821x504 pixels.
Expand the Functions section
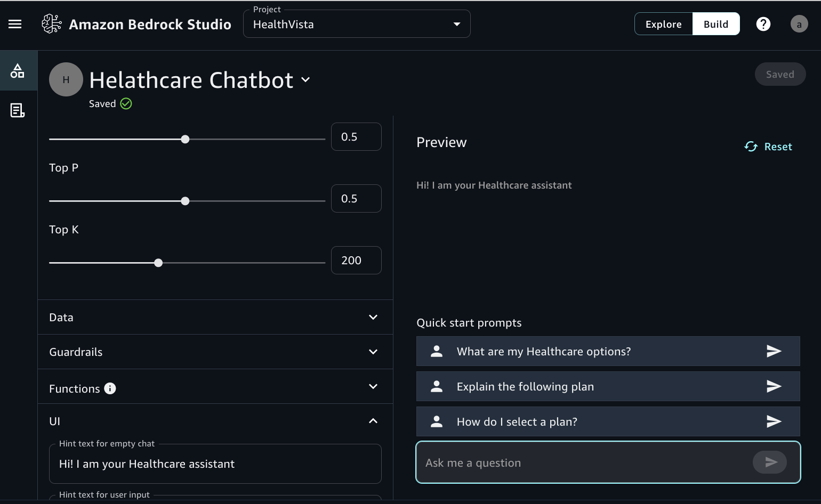(215, 386)
